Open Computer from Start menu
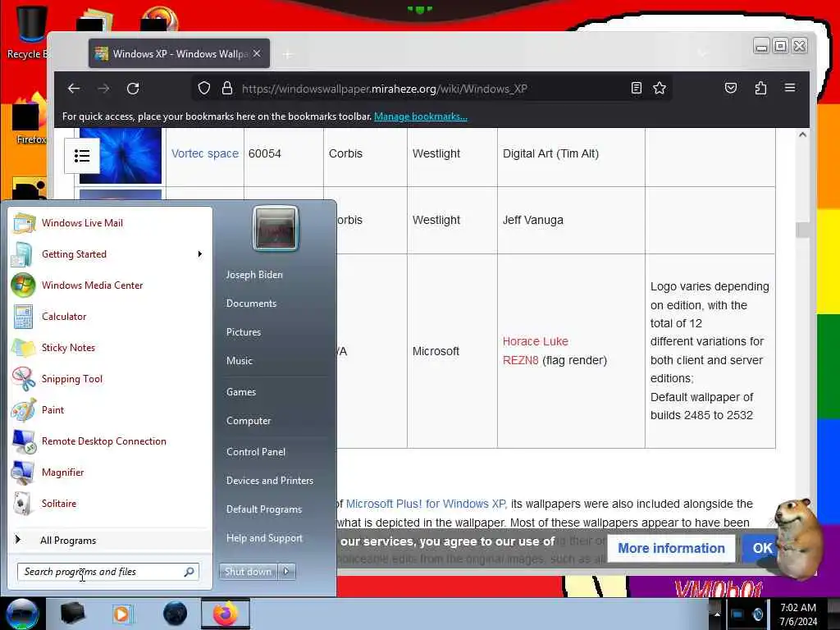840x630 pixels. pos(249,421)
